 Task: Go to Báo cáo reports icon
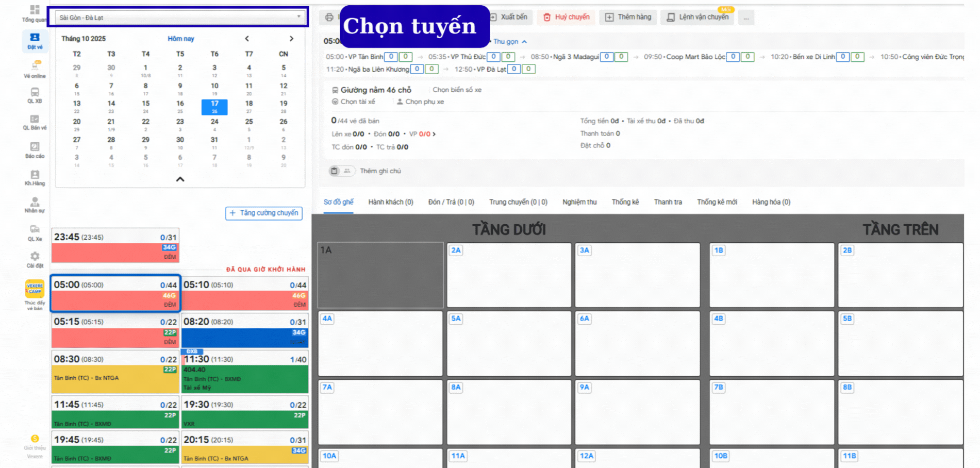(x=35, y=149)
